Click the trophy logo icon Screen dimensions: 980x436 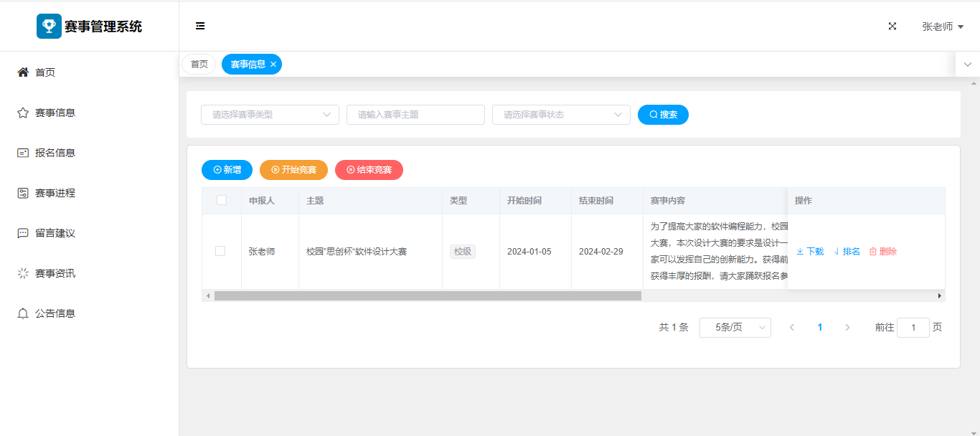tap(49, 27)
